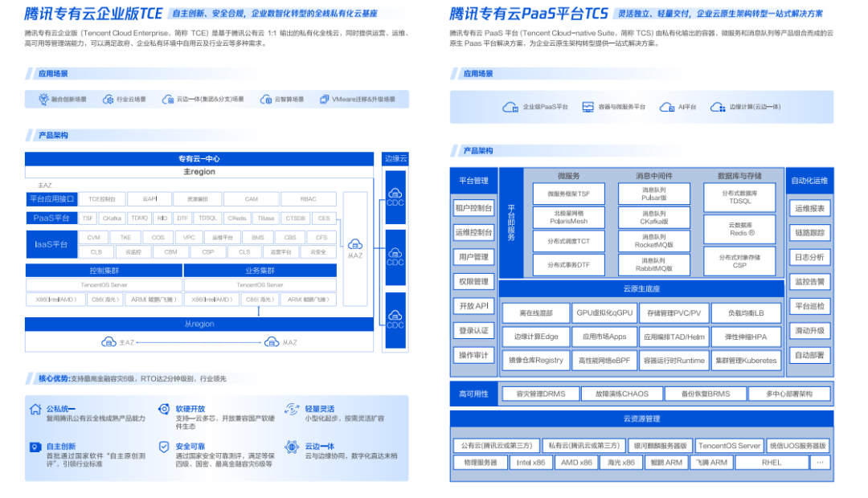868x498 pixels.
Task: Click the 分布式数据库 TDSQL box
Action: click(x=739, y=198)
